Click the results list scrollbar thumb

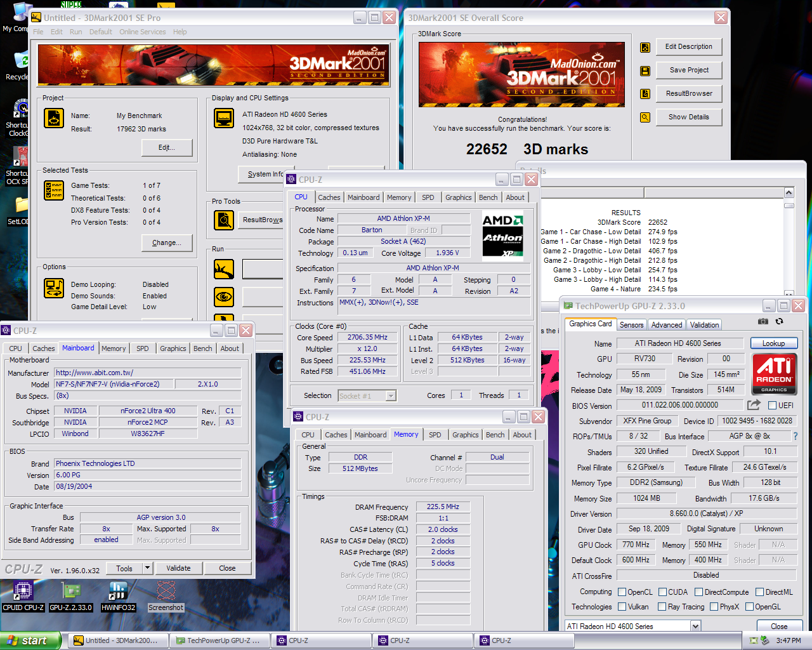tap(789, 205)
